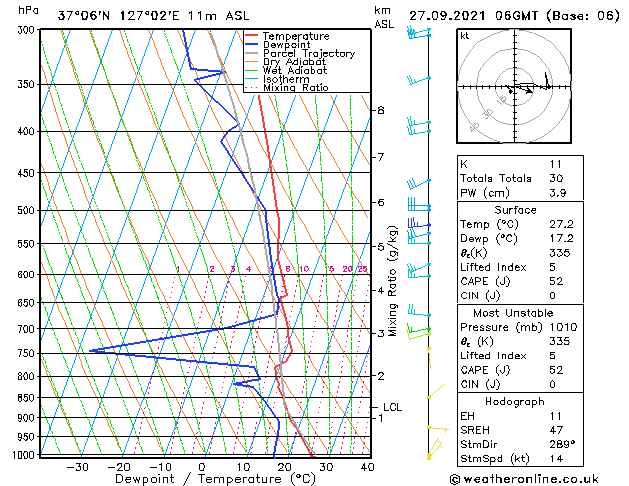Image resolution: width=629 pixels, height=486 pixels.
Task: Click the '600' pressure level label
Action: pyautogui.click(x=28, y=275)
